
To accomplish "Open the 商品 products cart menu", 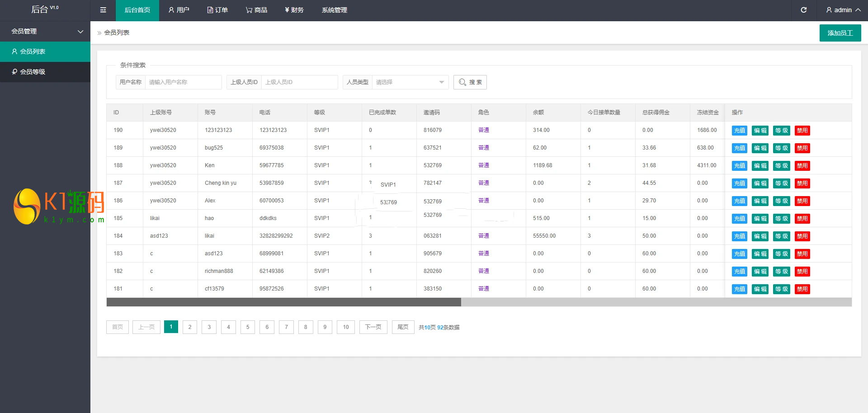I will tap(256, 10).
